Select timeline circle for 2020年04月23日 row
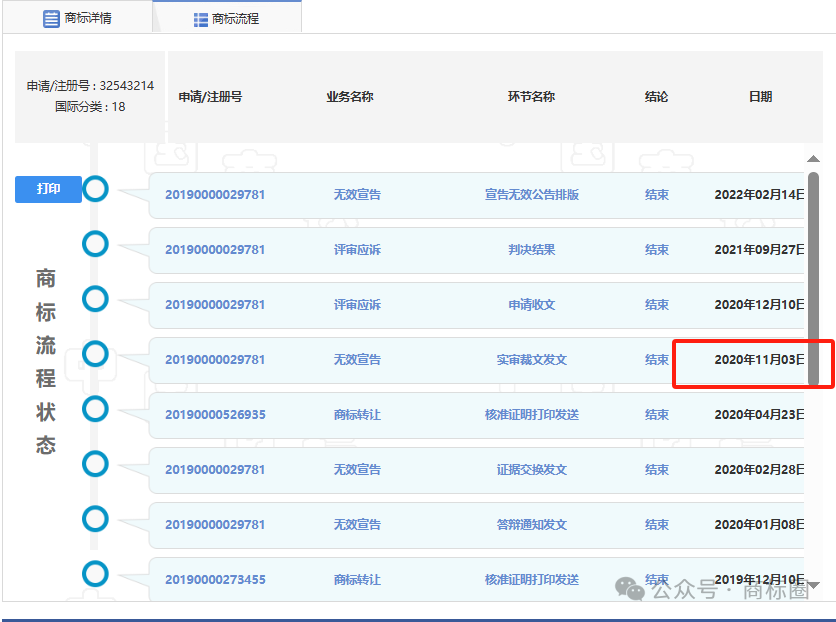 click(x=95, y=409)
